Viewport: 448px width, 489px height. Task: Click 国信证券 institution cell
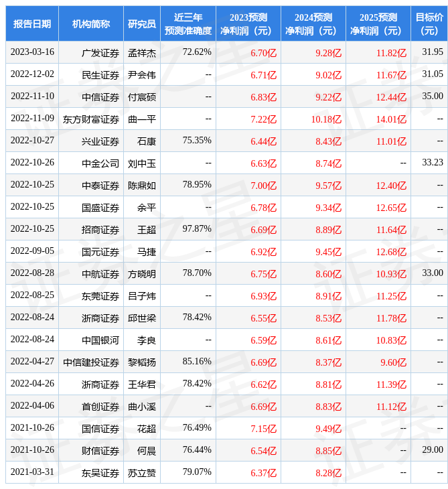(x=100, y=429)
